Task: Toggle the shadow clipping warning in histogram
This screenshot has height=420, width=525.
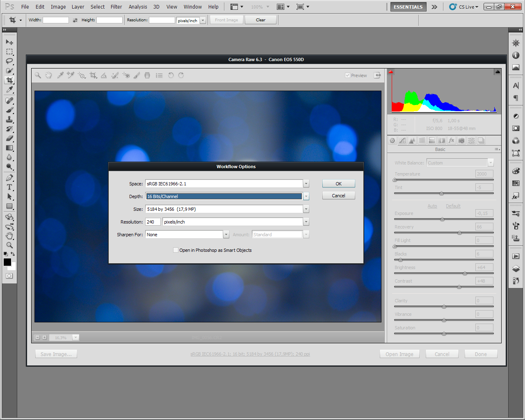Action: (x=391, y=72)
